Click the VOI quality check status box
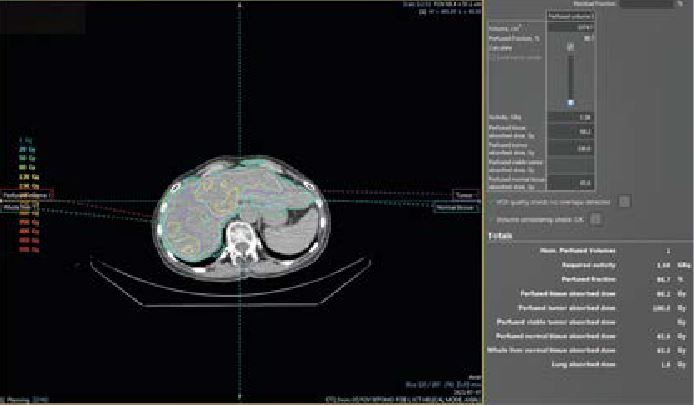694x405 pixels. coord(624,201)
